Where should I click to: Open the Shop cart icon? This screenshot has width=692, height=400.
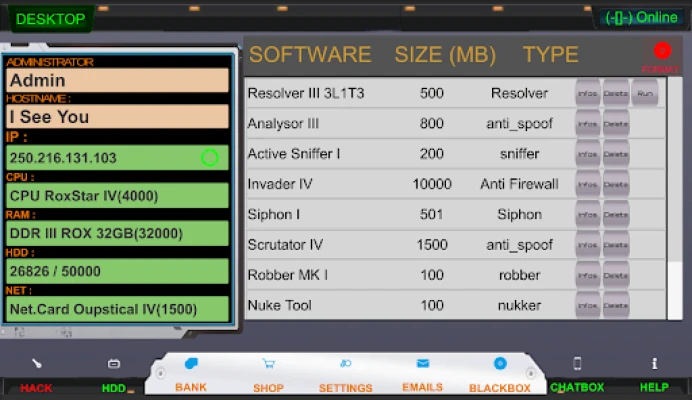[268, 364]
